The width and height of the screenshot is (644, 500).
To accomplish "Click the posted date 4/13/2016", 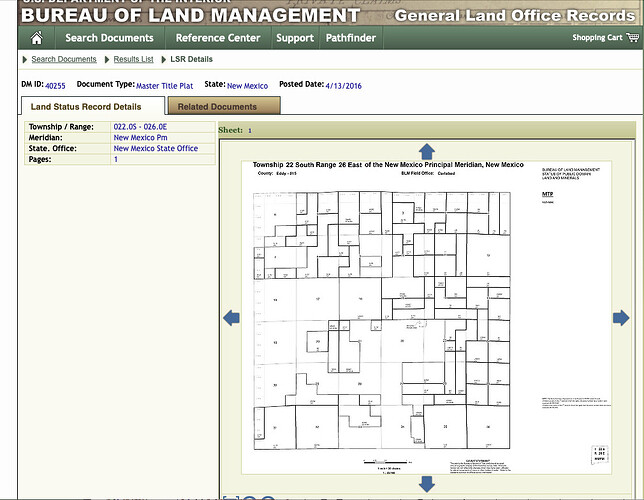I will [x=343, y=86].
